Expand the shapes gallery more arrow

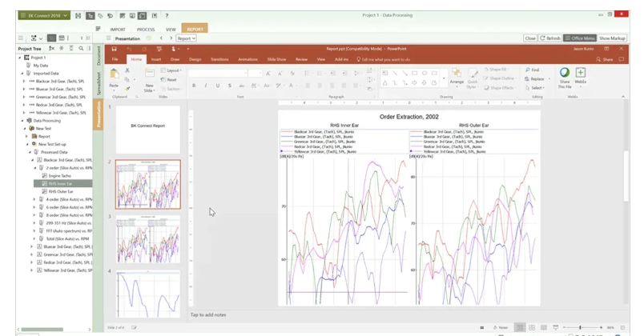tap(444, 78)
